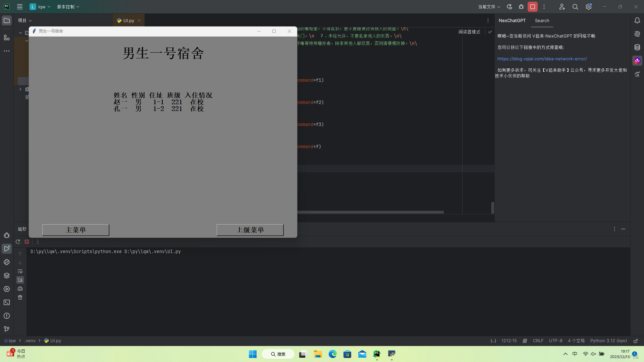Open the Debug tool window icon in the left sidebar
Viewport: 644px width, 362px height.
click(7, 235)
